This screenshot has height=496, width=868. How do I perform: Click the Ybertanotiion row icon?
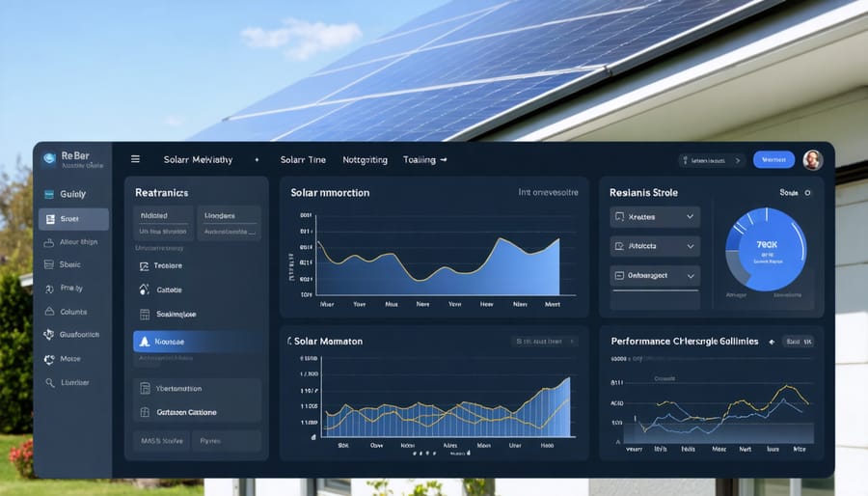point(145,389)
